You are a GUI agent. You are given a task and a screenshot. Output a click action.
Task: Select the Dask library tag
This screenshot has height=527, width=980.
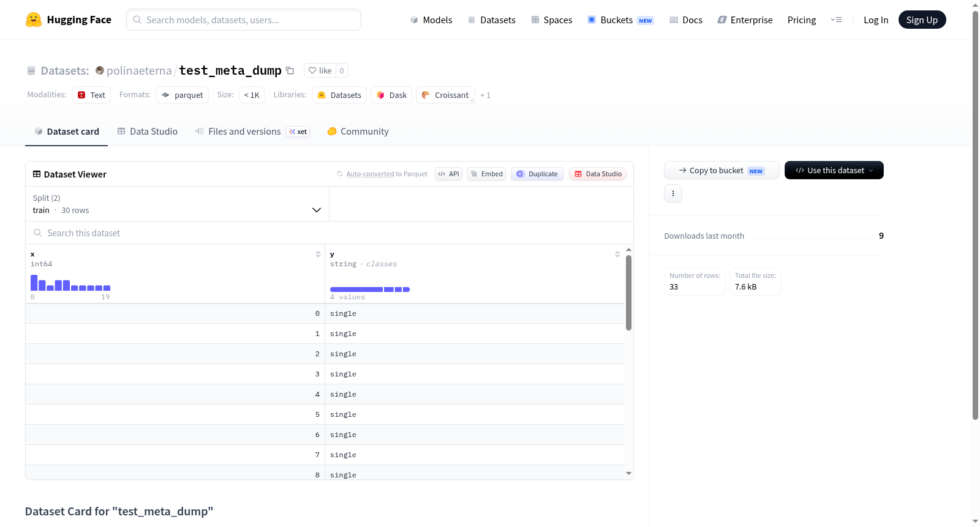[x=391, y=95]
